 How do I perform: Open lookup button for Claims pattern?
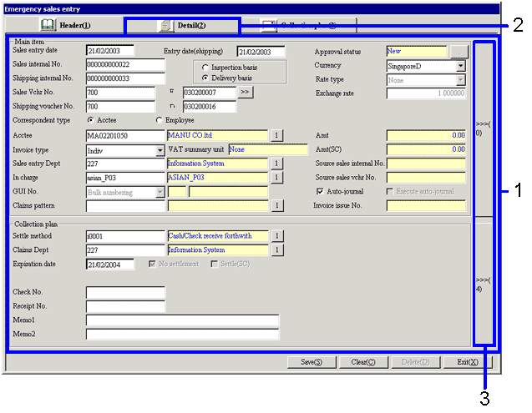pos(277,205)
